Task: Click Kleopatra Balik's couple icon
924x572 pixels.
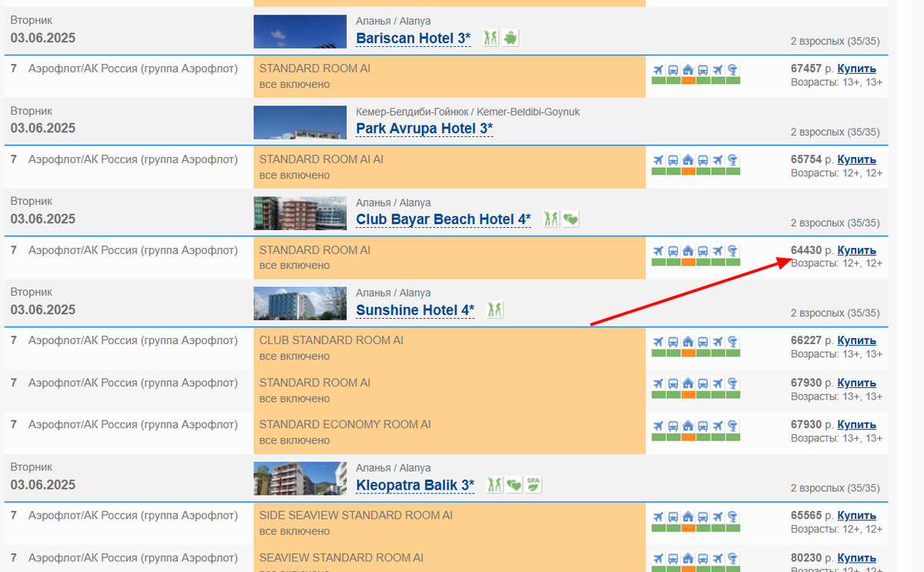Action: click(495, 484)
